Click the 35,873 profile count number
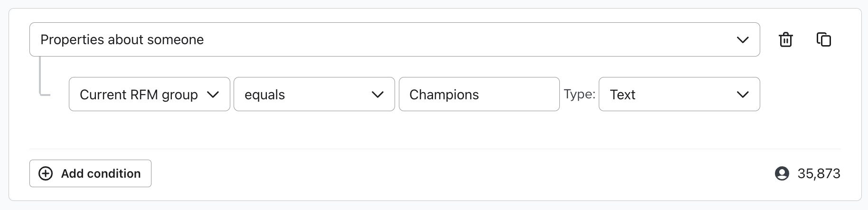 tap(819, 173)
